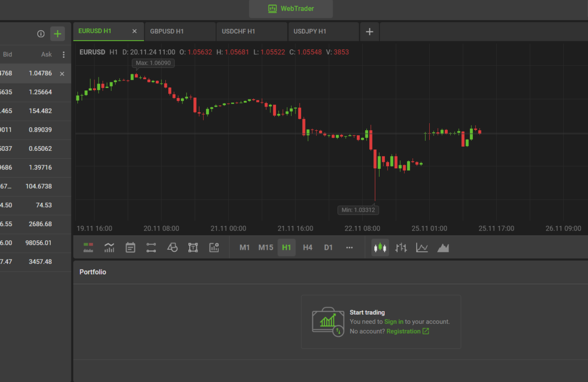
Task: Switch chart to line style
Action: (x=422, y=247)
